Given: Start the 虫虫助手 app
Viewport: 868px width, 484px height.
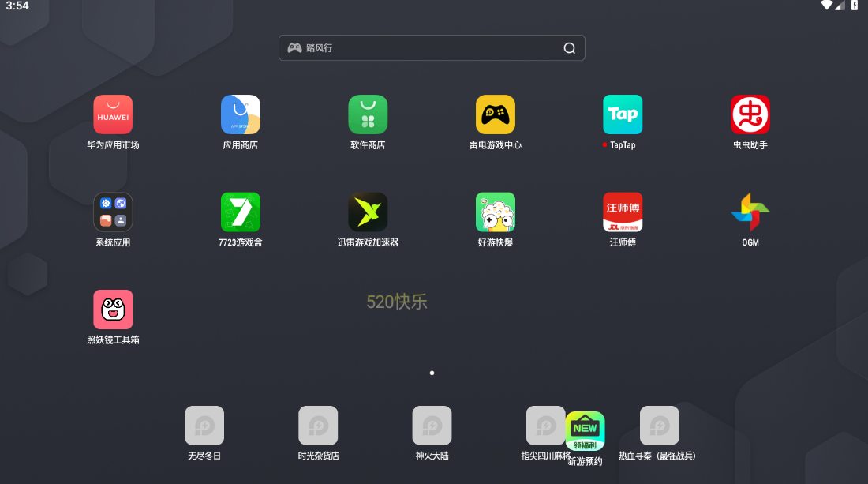Looking at the screenshot, I should click(x=750, y=114).
